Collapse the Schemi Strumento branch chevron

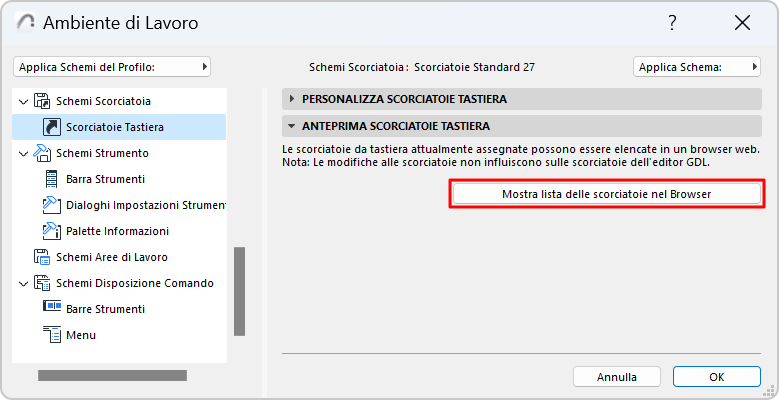(24, 153)
